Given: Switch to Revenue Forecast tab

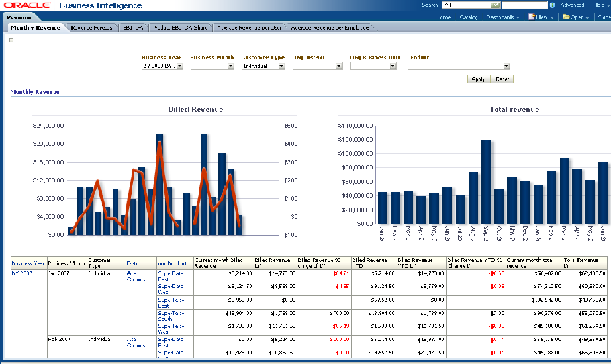Looking at the screenshot, I should coord(92,28).
